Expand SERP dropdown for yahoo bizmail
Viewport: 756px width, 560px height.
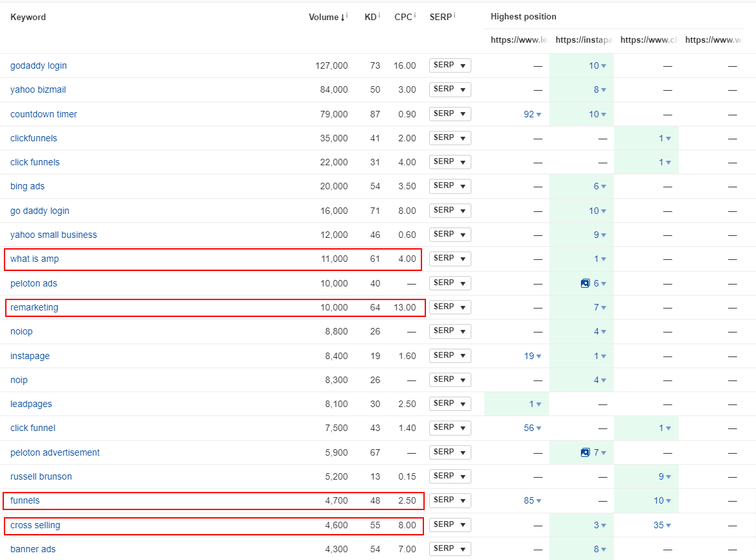[450, 89]
